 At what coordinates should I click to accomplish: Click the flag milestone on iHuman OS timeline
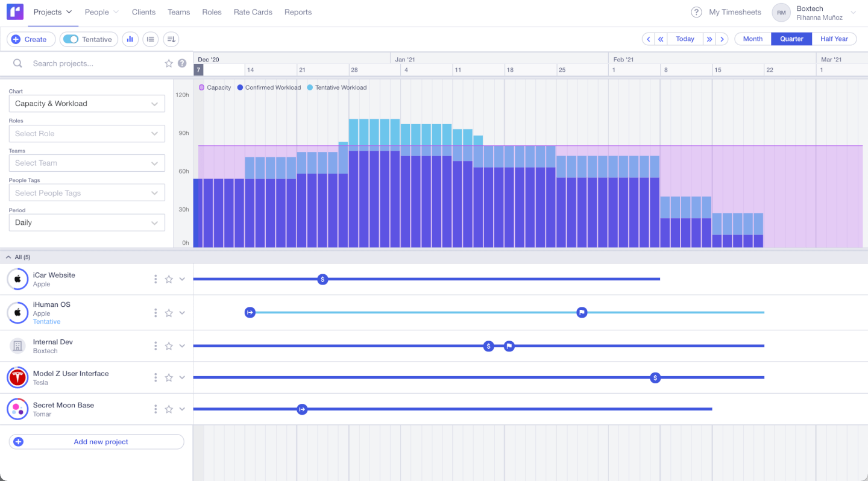coord(582,312)
